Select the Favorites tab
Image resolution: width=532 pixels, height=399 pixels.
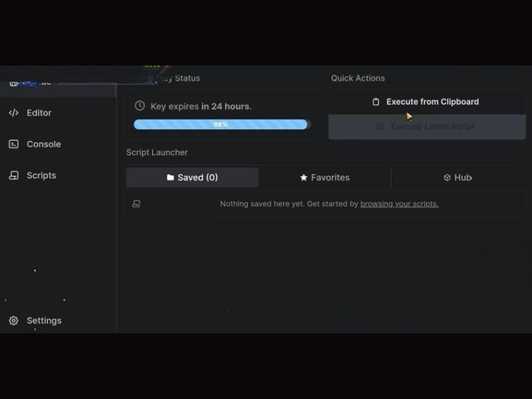click(x=325, y=178)
